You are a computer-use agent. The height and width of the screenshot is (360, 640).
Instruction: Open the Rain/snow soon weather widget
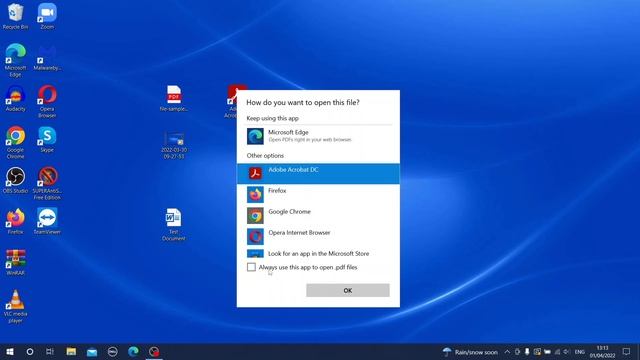(x=470, y=352)
